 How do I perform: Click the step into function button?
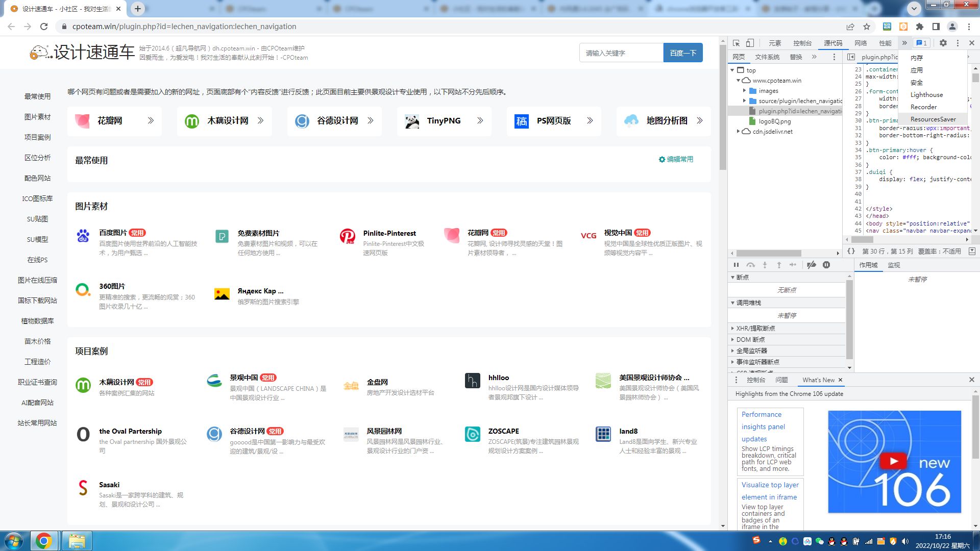pyautogui.click(x=765, y=265)
